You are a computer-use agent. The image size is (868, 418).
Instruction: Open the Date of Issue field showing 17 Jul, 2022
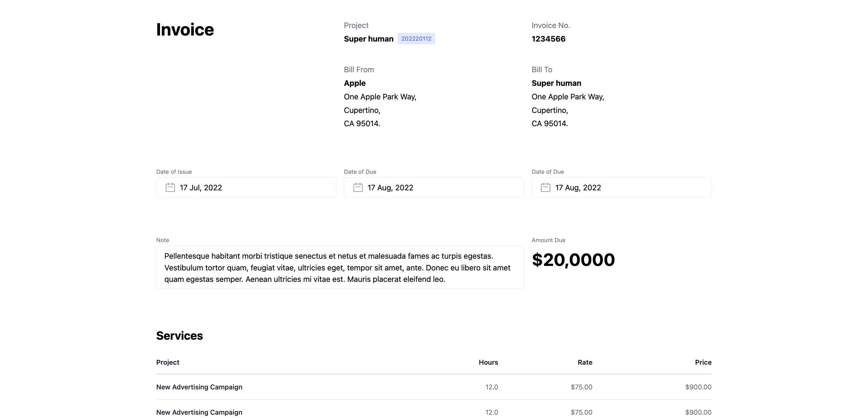point(246,187)
